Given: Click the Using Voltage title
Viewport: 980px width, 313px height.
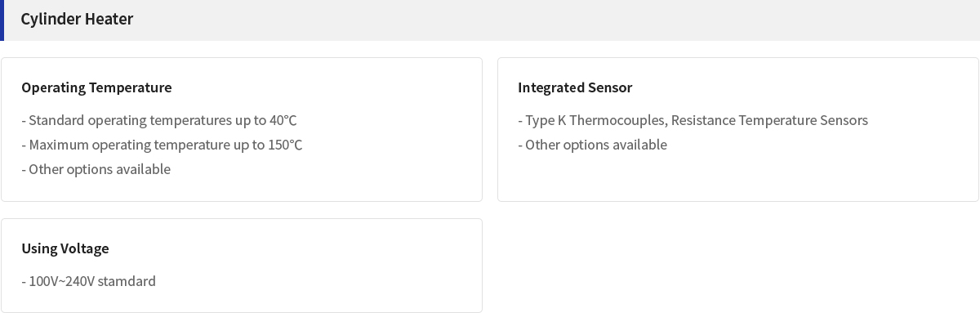Looking at the screenshot, I should 65,248.
